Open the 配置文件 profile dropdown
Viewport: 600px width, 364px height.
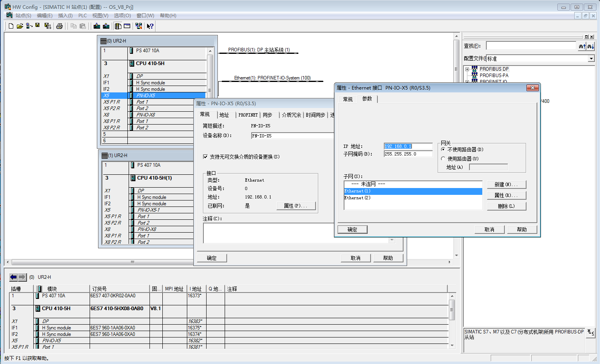pos(591,59)
